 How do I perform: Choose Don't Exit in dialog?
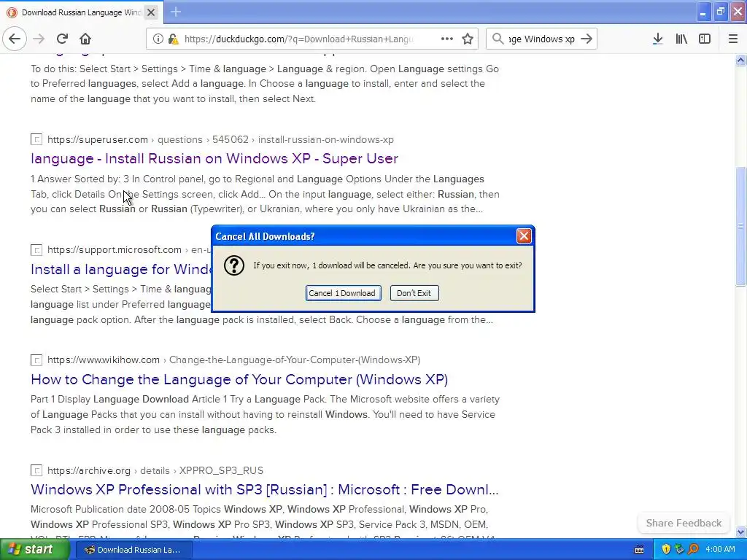[414, 293]
